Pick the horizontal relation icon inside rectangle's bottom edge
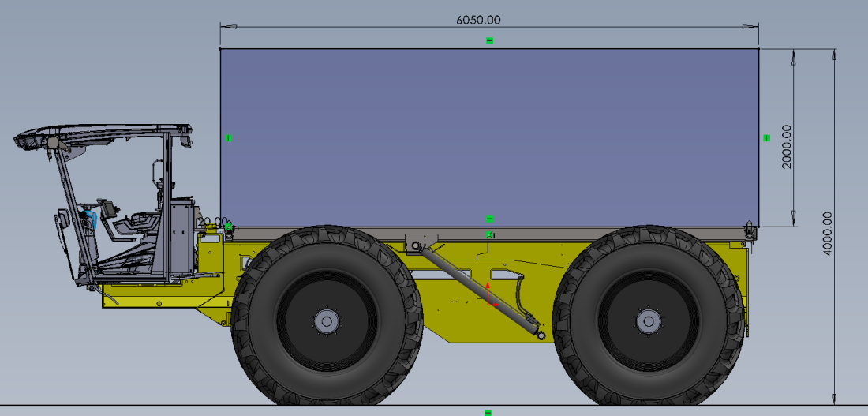868x416 pixels. point(489,219)
